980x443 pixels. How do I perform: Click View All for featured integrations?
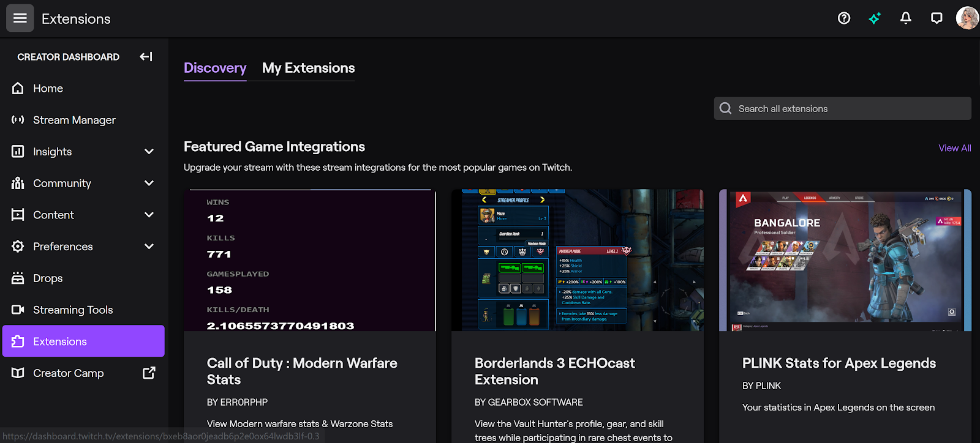click(954, 148)
